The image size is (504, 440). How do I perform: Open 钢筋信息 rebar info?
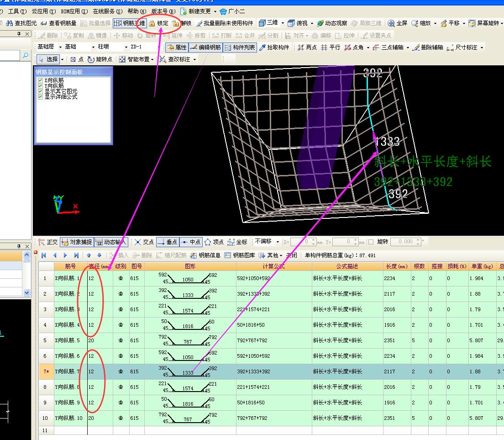click(205, 255)
